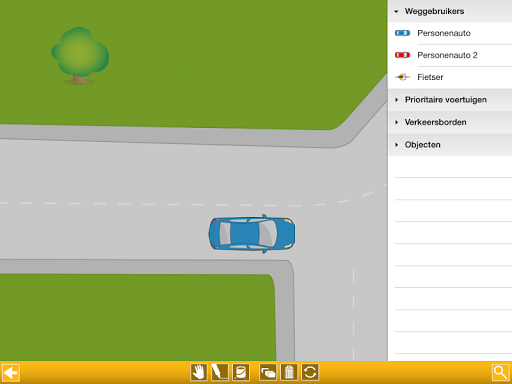Click the circular arrows reset icon
The height and width of the screenshot is (384, 512).
[310, 372]
